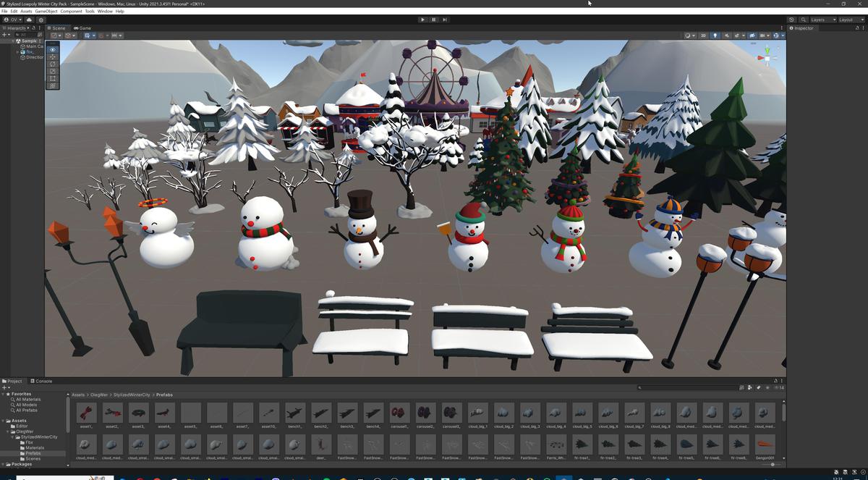This screenshot has width=868, height=480.
Task: Toggle the 2D view mode button
Action: click(703, 35)
